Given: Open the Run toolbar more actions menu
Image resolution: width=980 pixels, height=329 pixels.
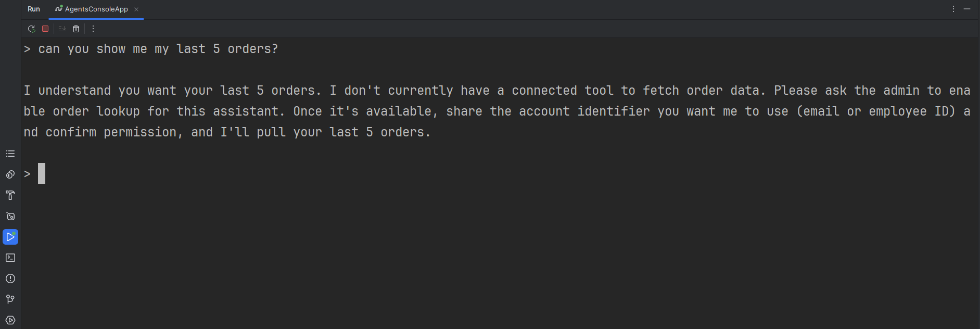Looking at the screenshot, I should (93, 29).
